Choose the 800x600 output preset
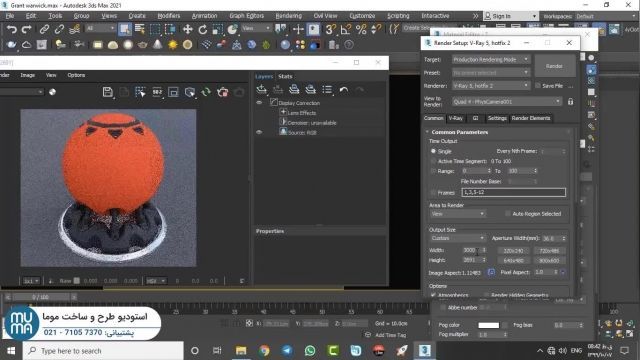This screenshot has height=360, width=640. click(x=549, y=260)
